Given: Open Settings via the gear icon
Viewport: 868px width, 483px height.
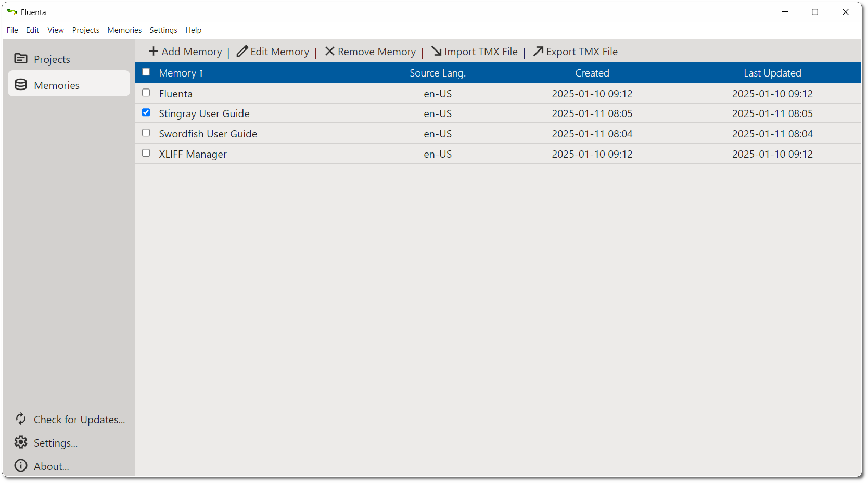Looking at the screenshot, I should point(21,442).
